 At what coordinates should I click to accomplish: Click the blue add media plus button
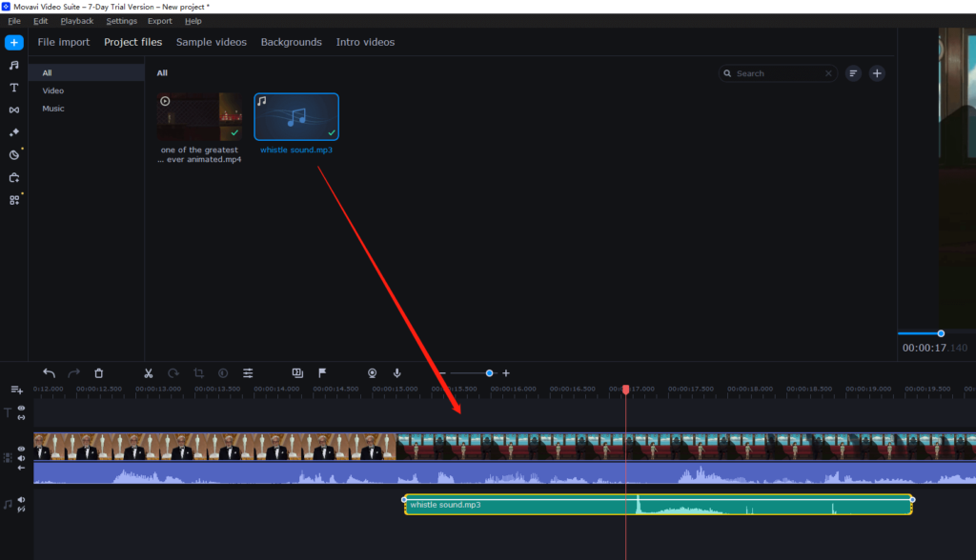pos(13,42)
